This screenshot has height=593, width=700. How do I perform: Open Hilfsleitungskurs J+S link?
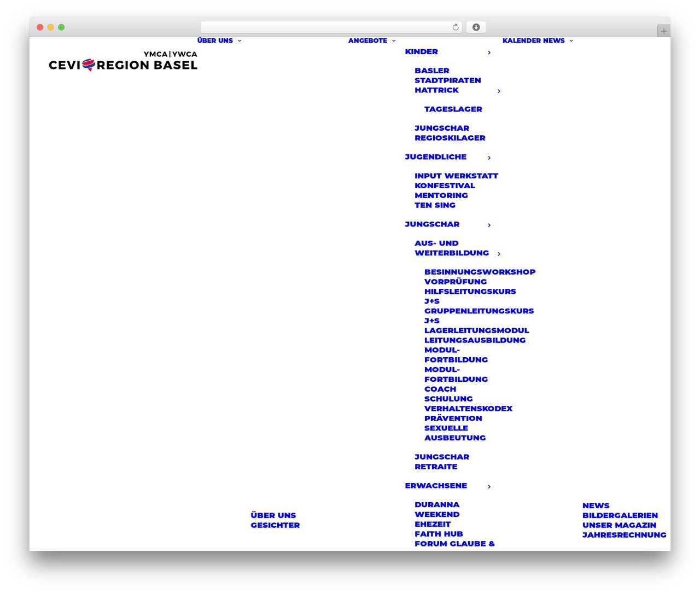click(470, 296)
